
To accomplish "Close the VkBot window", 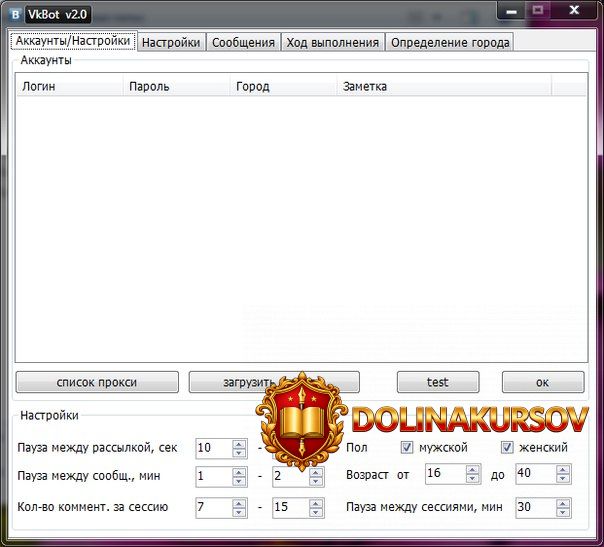I will (574, 10).
